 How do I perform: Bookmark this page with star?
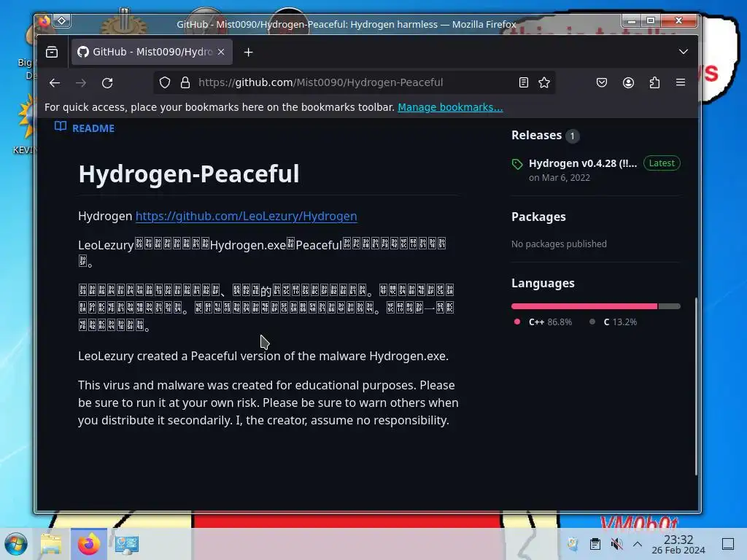[544, 82]
